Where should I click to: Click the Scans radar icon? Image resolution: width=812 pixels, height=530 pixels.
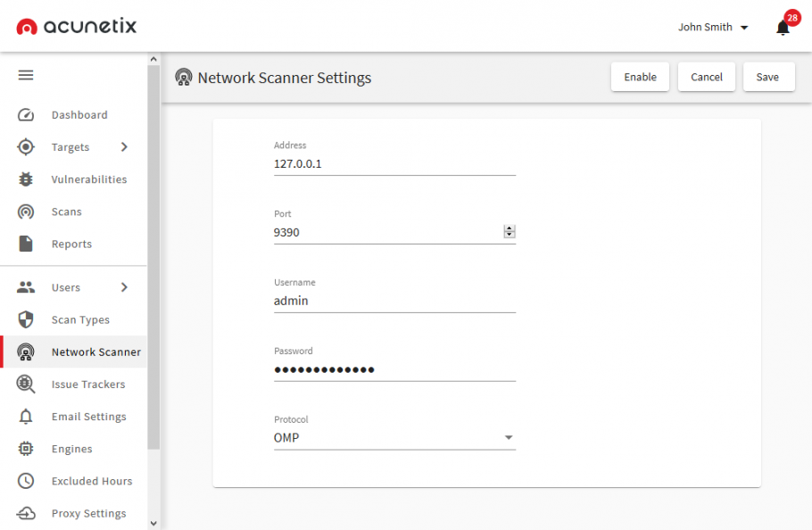coord(26,211)
